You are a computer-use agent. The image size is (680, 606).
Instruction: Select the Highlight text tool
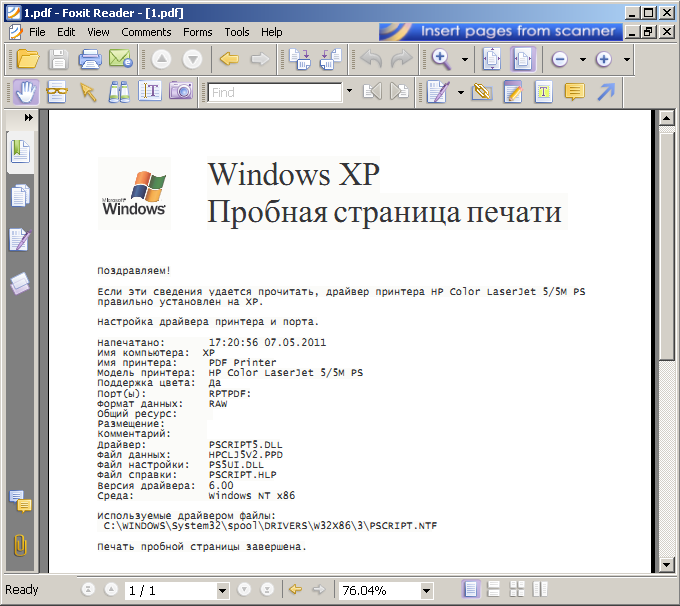click(513, 92)
